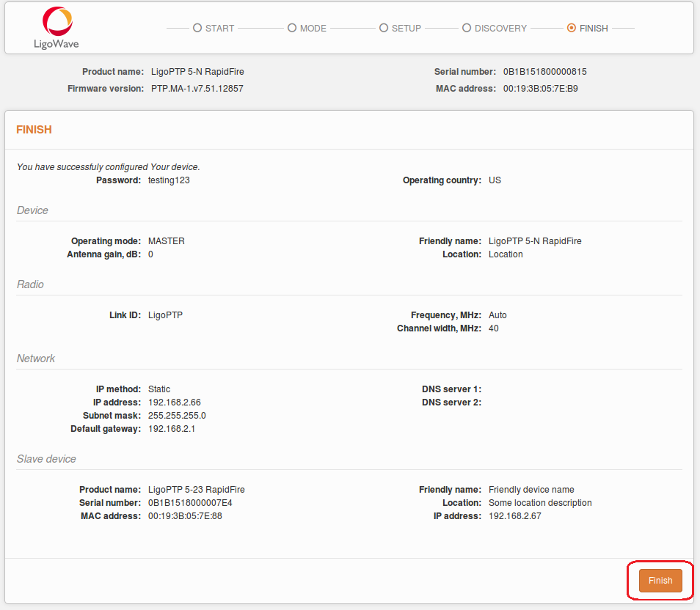Click the Network section heading
This screenshot has height=610, width=700.
point(36,359)
